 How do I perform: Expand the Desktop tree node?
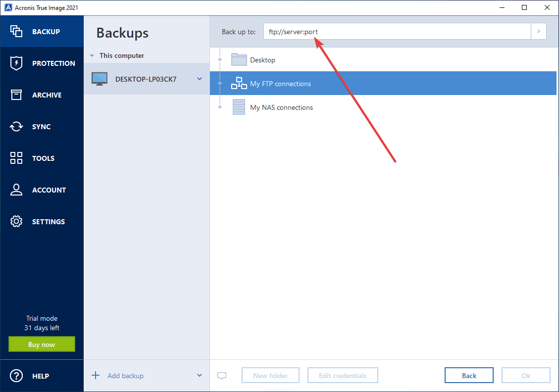[220, 60]
